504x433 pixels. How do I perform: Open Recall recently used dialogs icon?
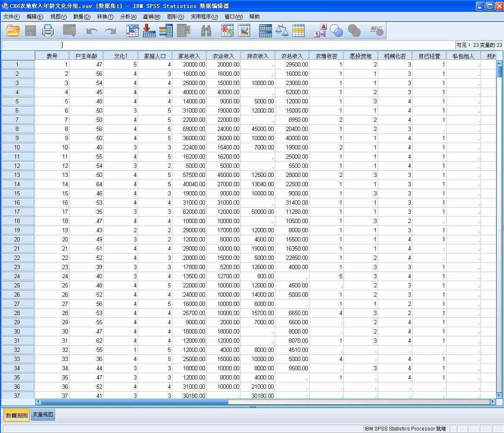click(69, 31)
